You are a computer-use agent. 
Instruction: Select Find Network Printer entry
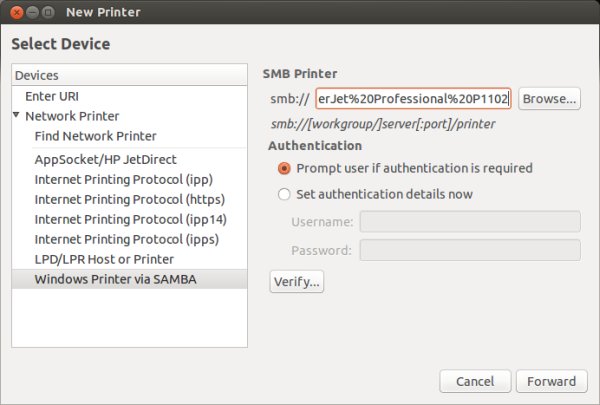coord(95,135)
